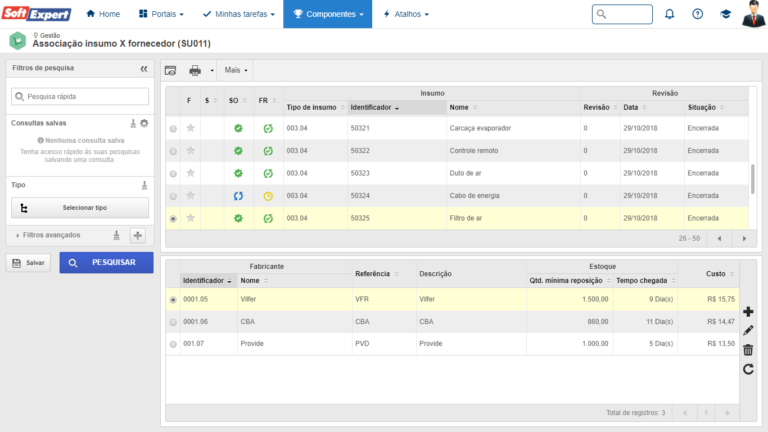Click the edit pencil icon beside supplier grid
The height and width of the screenshot is (432, 768).
(x=748, y=331)
